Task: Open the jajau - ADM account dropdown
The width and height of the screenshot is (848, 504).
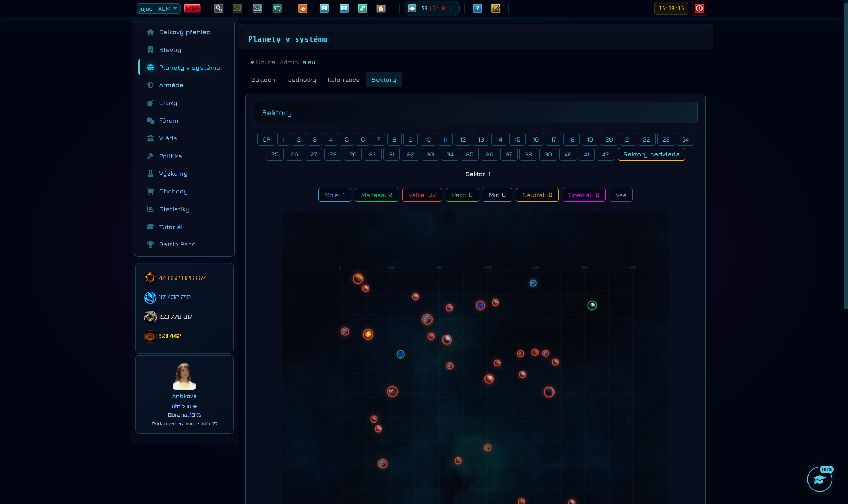Action: coord(158,9)
